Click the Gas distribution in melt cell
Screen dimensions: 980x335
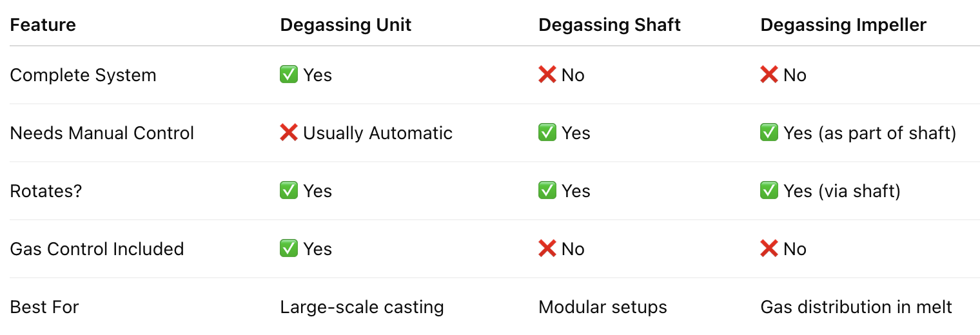pyautogui.click(x=856, y=307)
